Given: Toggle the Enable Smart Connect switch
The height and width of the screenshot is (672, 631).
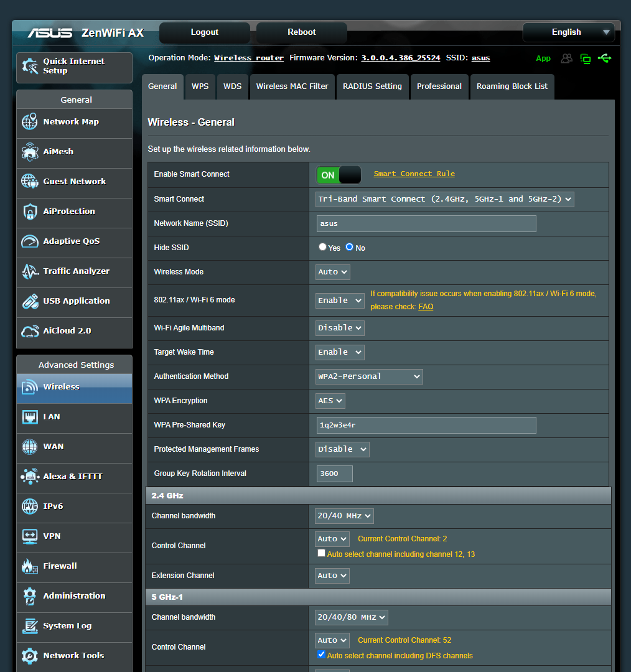Looking at the screenshot, I should tap(339, 175).
